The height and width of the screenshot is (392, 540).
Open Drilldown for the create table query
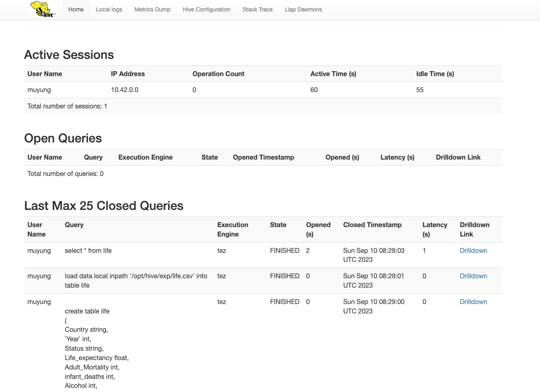(473, 302)
